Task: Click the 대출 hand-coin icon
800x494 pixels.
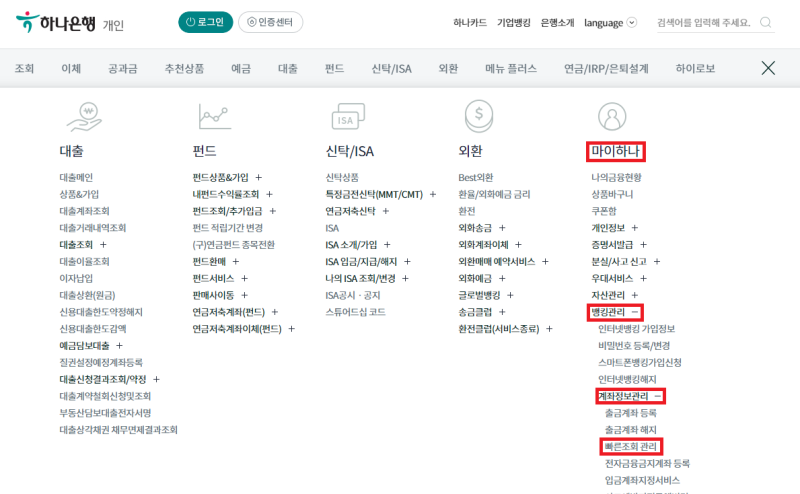Action: [x=84, y=116]
